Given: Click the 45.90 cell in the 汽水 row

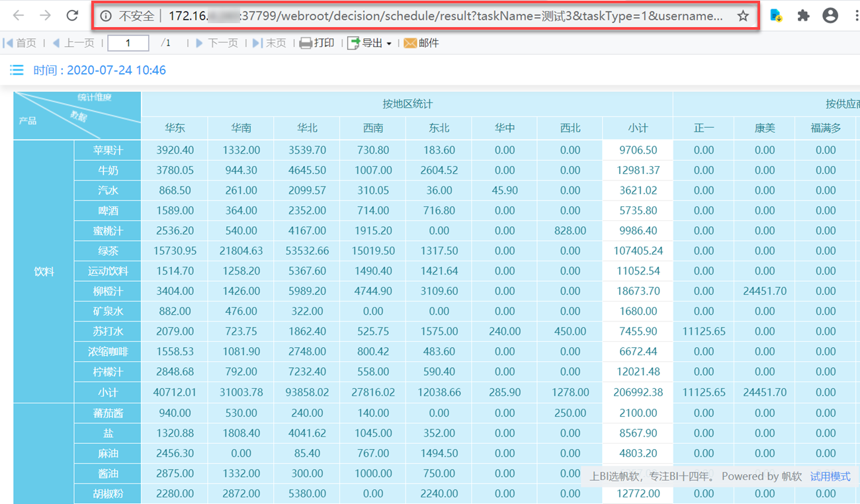Looking at the screenshot, I should pos(505,190).
